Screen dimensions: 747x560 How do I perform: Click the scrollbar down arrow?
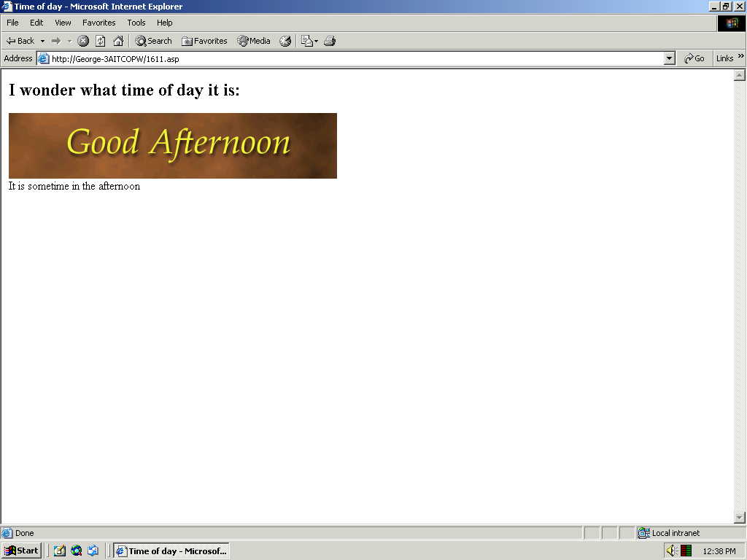(x=739, y=517)
